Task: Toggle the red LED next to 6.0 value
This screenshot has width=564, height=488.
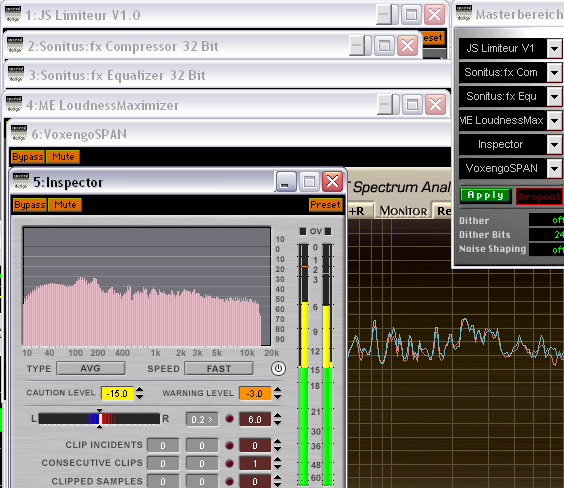Action: [229, 419]
